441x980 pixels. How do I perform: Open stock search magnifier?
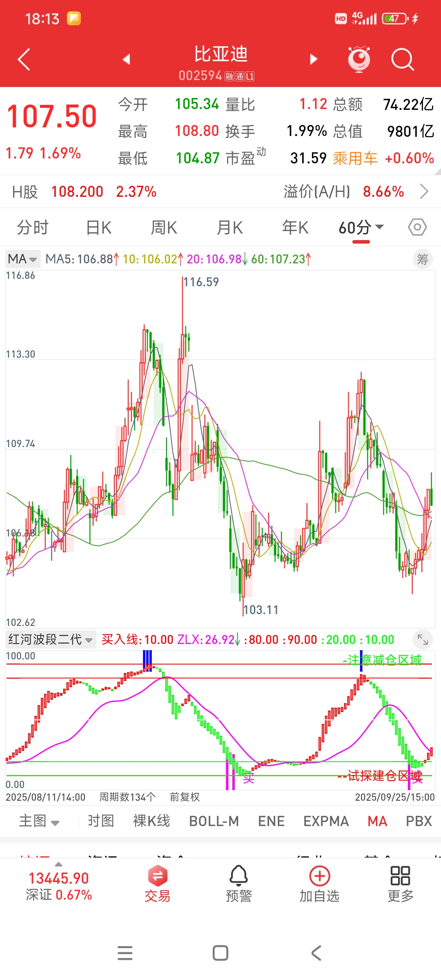point(403,60)
